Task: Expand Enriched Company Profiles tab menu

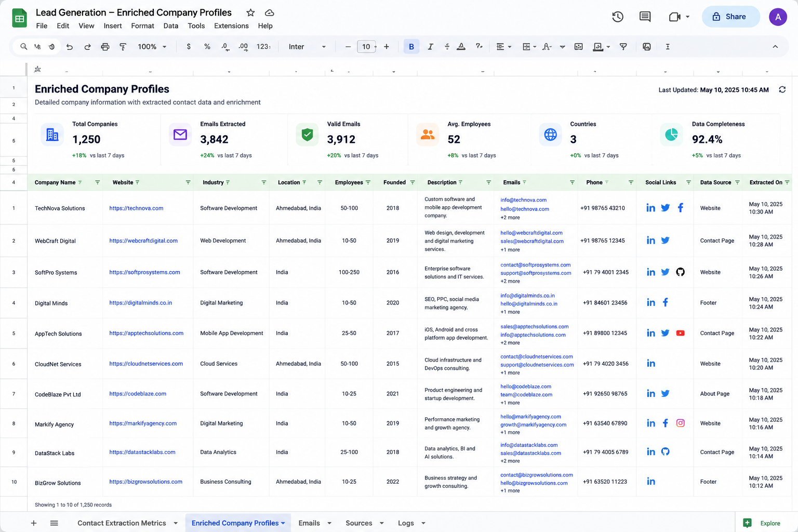Action: [283, 523]
